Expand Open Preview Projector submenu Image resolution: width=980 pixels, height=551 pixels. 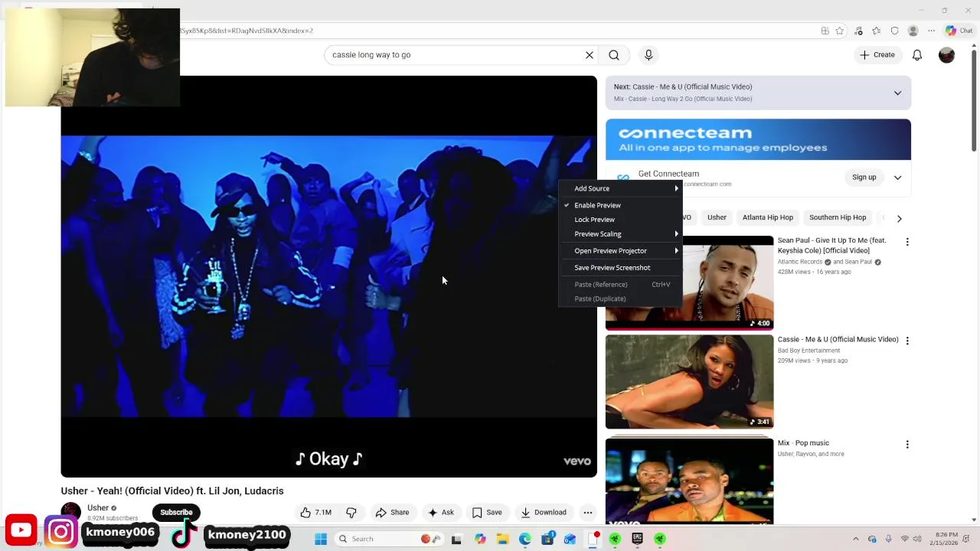[620, 251]
